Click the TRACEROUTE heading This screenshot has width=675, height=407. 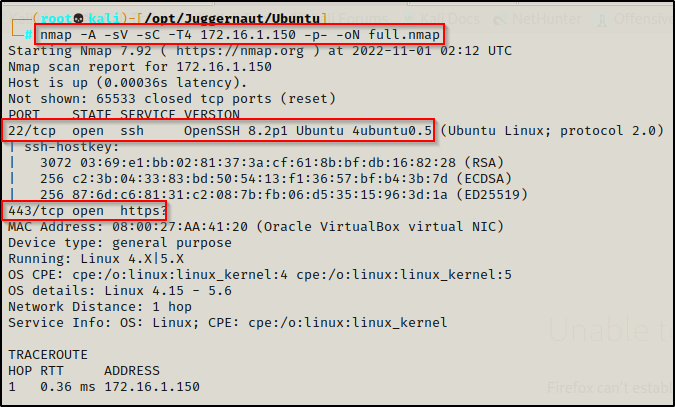(x=48, y=354)
